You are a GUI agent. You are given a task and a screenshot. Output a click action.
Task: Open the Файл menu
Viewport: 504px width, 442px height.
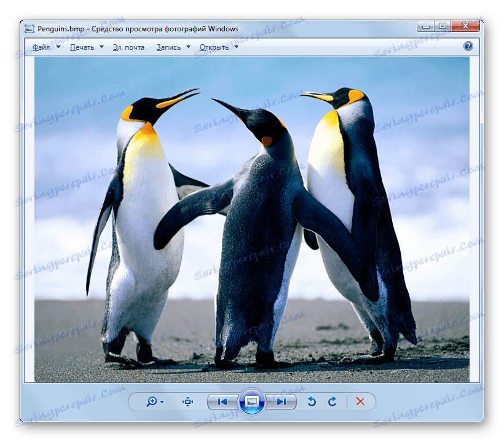(41, 47)
